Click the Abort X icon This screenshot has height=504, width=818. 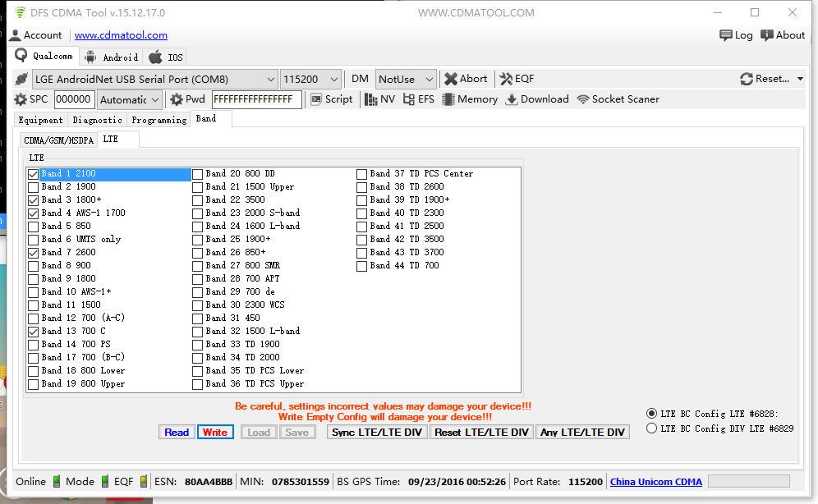click(451, 80)
